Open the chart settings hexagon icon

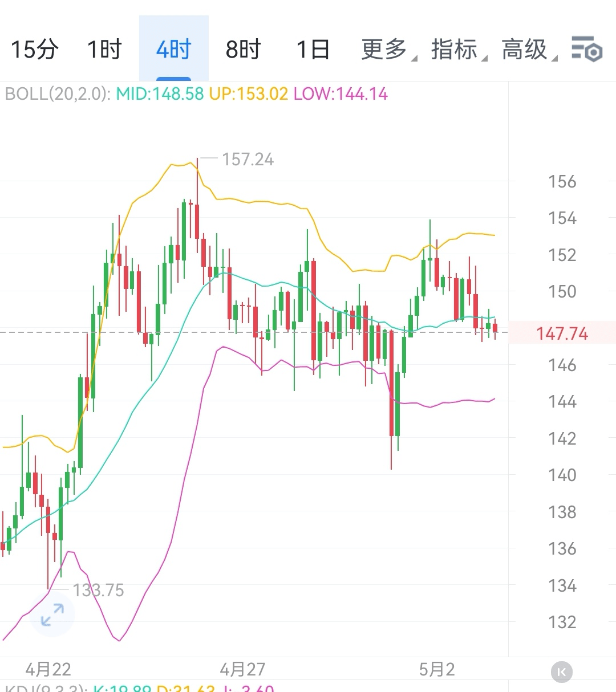(x=587, y=49)
